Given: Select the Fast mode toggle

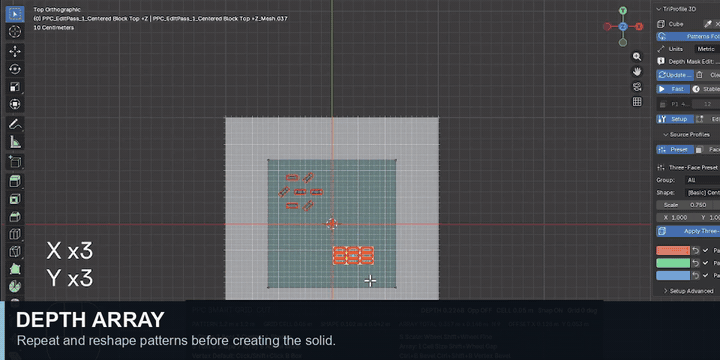Looking at the screenshot, I should (673, 89).
